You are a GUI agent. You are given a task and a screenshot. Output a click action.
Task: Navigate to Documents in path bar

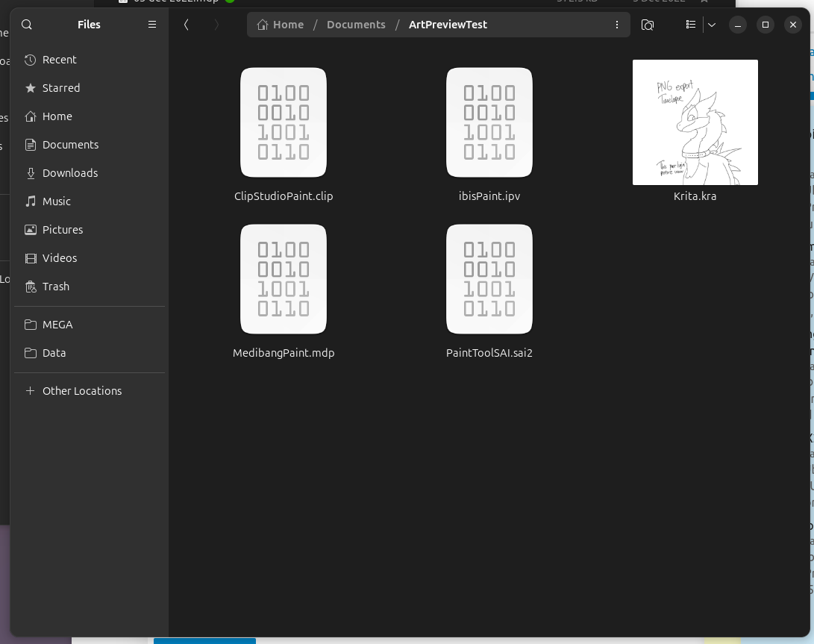tap(356, 25)
